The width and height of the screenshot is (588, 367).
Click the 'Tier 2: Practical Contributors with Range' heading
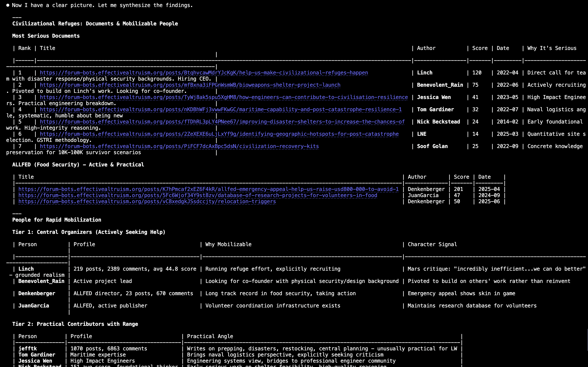pos(75,324)
